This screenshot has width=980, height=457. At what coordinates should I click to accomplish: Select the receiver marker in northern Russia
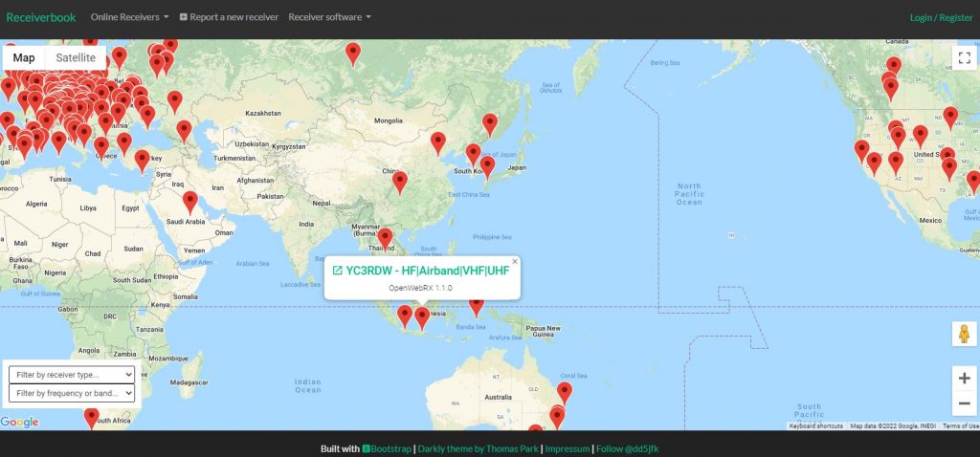(353, 54)
